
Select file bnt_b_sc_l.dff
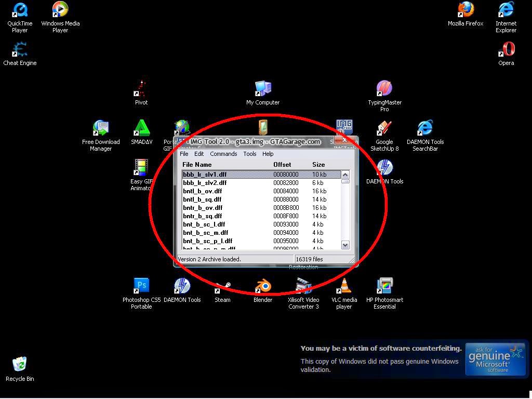point(261,224)
